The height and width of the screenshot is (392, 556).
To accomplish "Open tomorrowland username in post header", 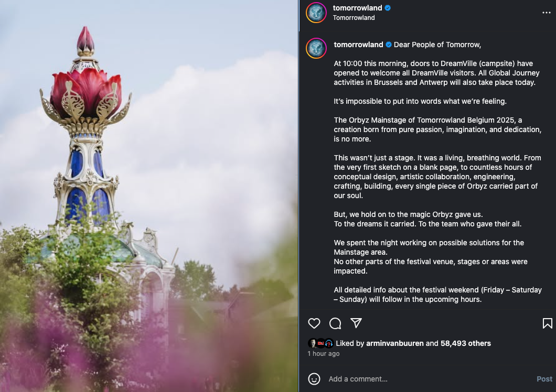I will tap(357, 8).
